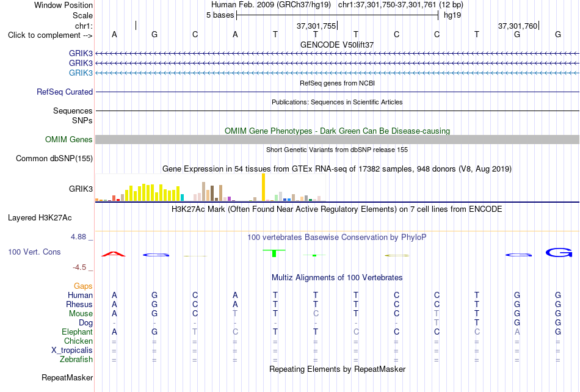Open 'Repeating Elements by RepeatMasker' title

337,369
